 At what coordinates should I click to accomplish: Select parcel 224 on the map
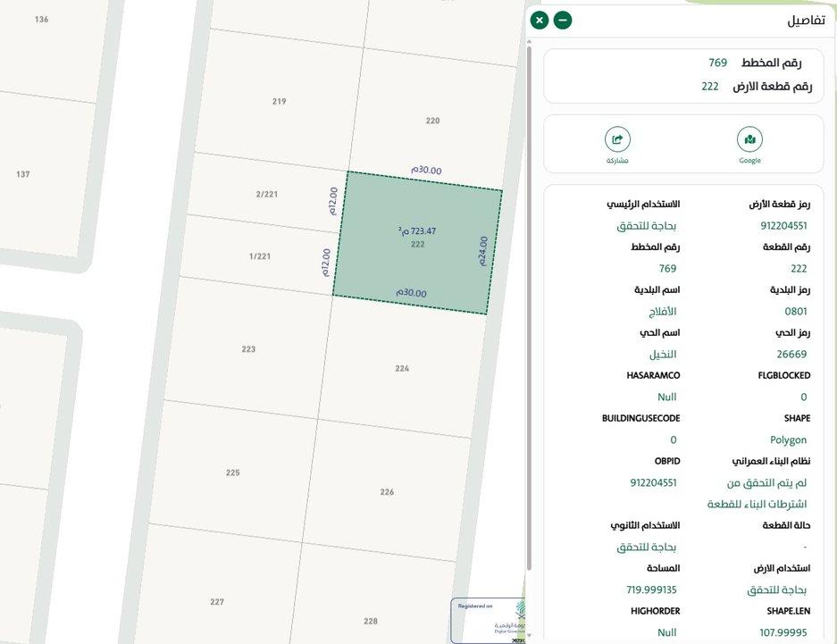click(x=402, y=368)
